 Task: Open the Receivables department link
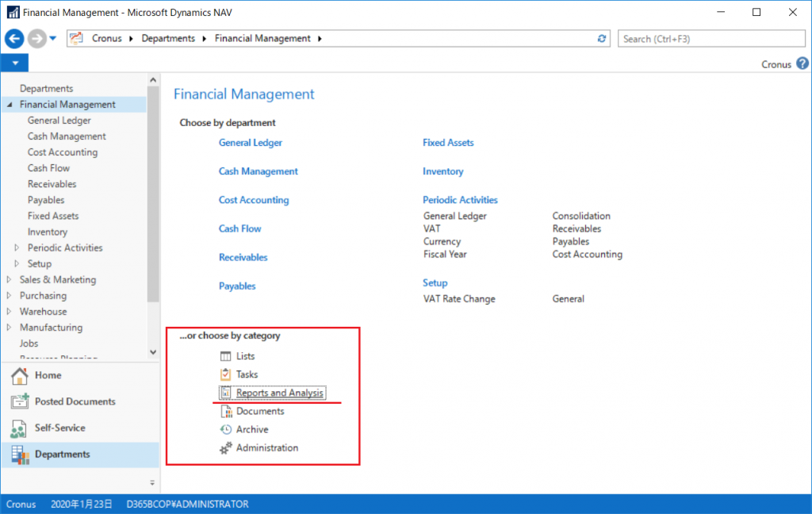coord(243,258)
